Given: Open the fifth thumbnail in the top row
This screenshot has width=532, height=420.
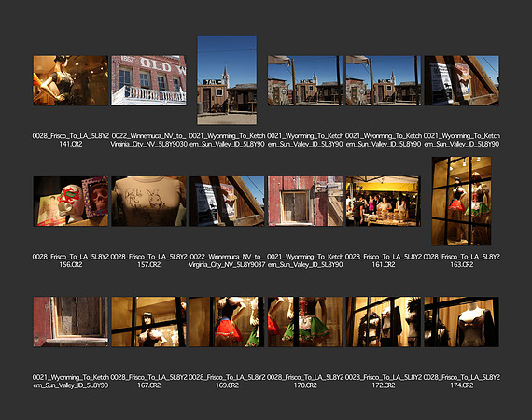Looking at the screenshot, I should coord(384,80).
